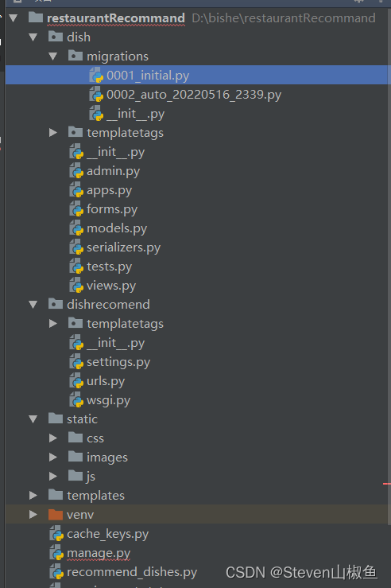The height and width of the screenshot is (588, 391).
Task: Open the models.py file
Action: click(x=117, y=228)
